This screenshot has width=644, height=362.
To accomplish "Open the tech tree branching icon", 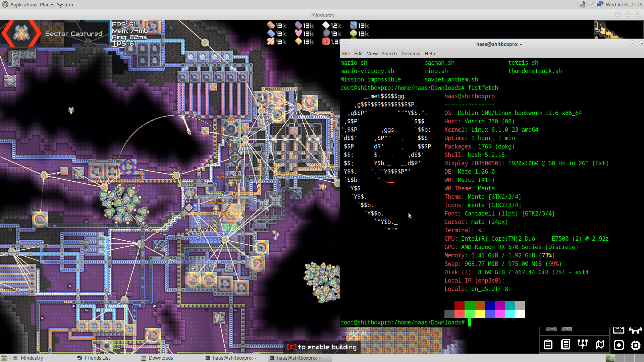I will (x=583, y=345).
